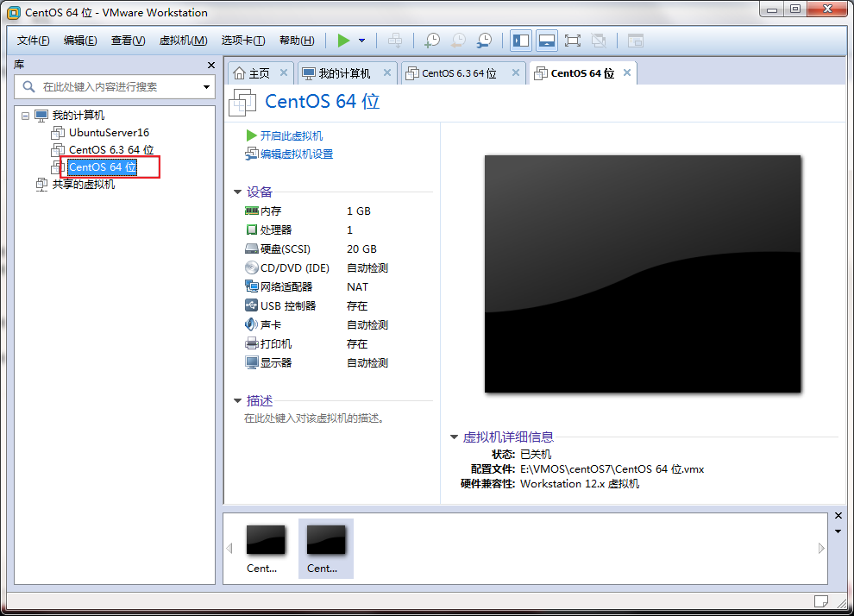This screenshot has width=854, height=616.
Task: Click the NAT network adapter value
Action: point(357,287)
